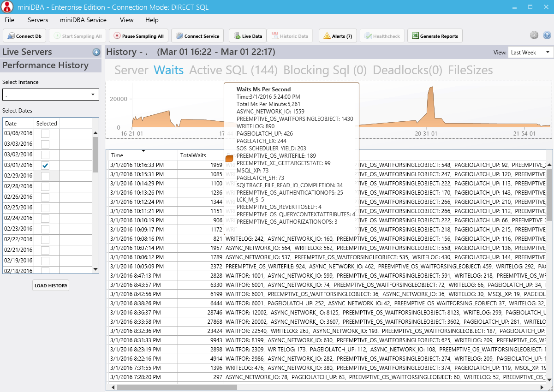Open the File menu
This screenshot has height=392, width=554.
coord(9,20)
